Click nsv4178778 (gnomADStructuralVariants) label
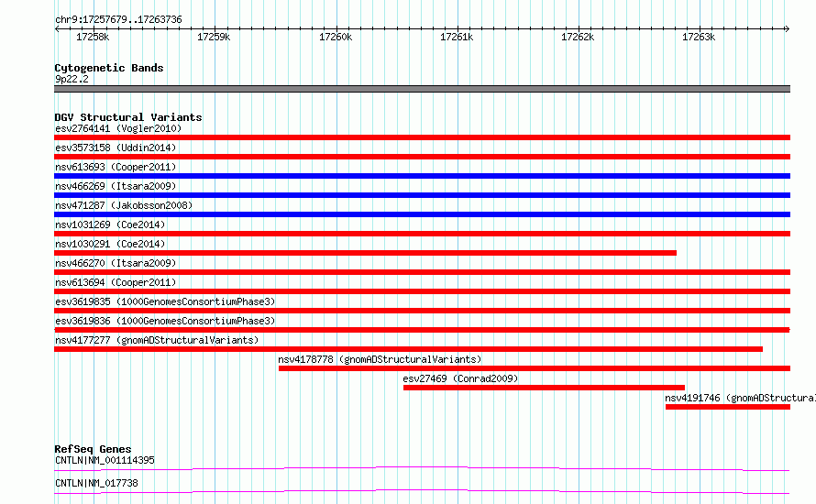 [380, 359]
